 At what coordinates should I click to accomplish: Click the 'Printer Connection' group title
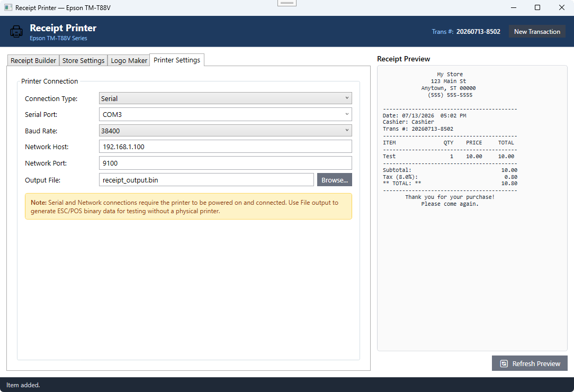tap(49, 81)
